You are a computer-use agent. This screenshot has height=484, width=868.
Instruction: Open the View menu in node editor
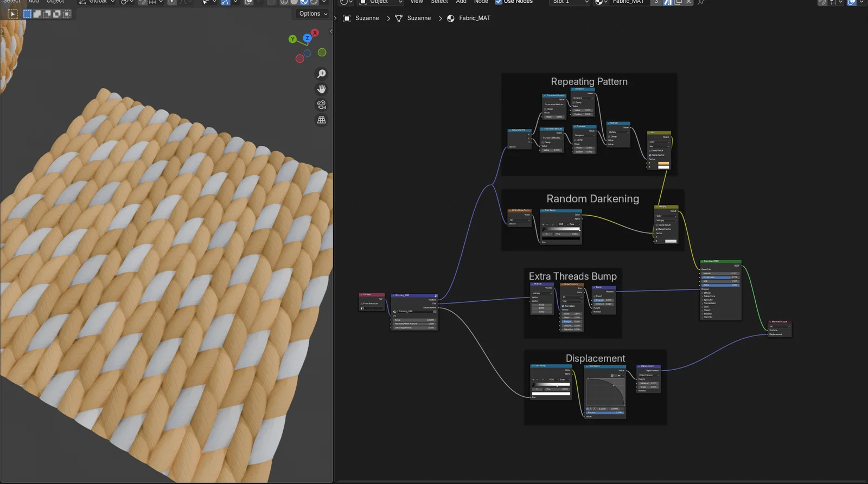coord(416,2)
